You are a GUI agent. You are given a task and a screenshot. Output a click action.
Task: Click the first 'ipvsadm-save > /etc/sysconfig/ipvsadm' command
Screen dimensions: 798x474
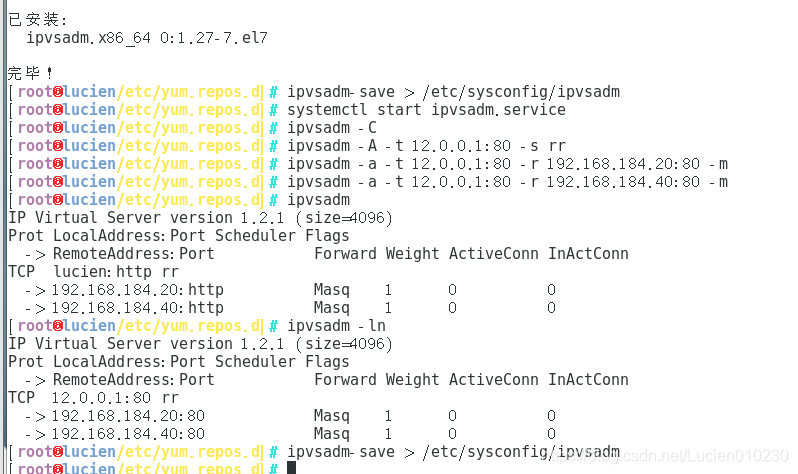453,92
